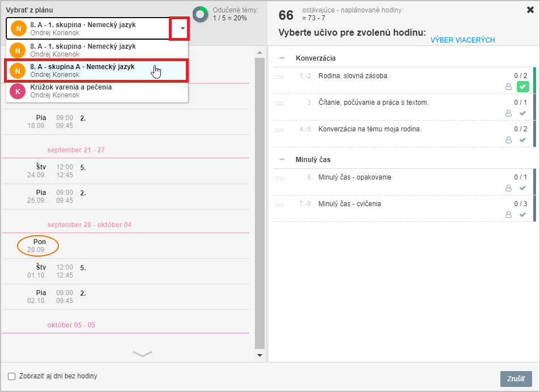Collapse the Minulý čas section

[282, 159]
